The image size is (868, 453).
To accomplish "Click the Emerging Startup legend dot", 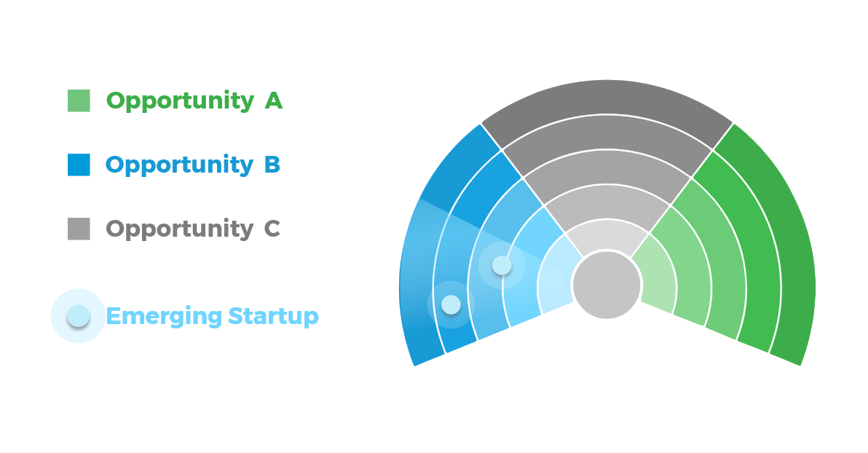I will [78, 315].
